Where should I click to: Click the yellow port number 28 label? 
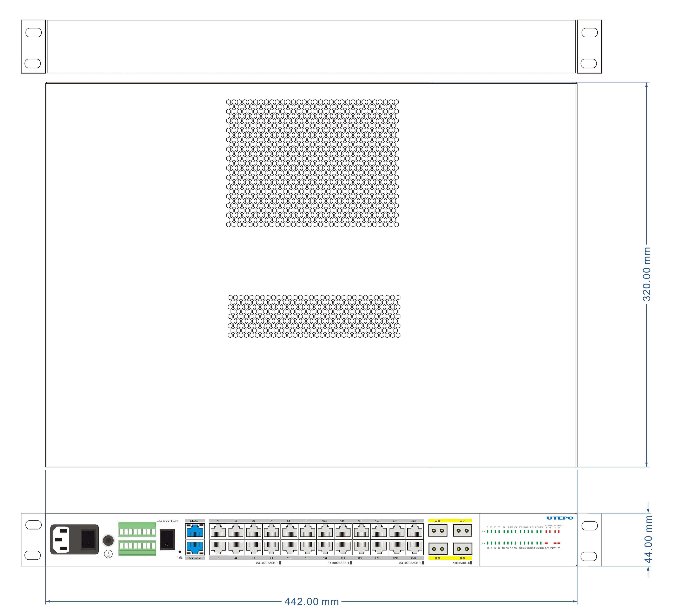(x=462, y=558)
